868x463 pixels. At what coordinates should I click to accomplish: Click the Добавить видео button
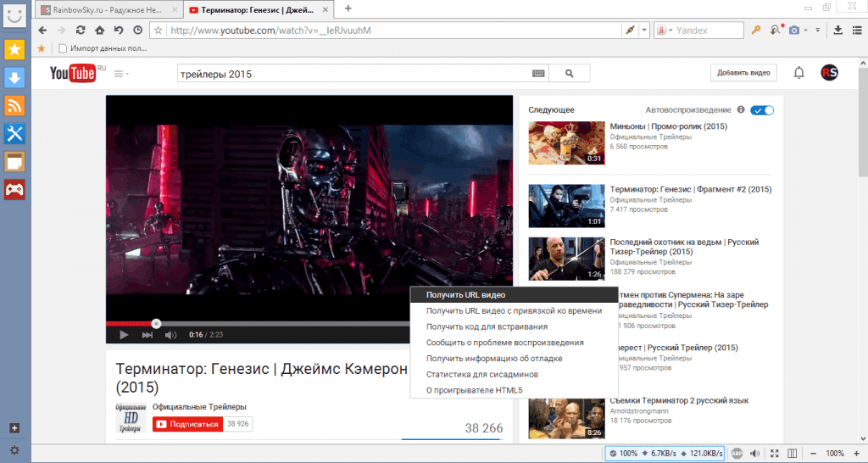pyautogui.click(x=743, y=73)
